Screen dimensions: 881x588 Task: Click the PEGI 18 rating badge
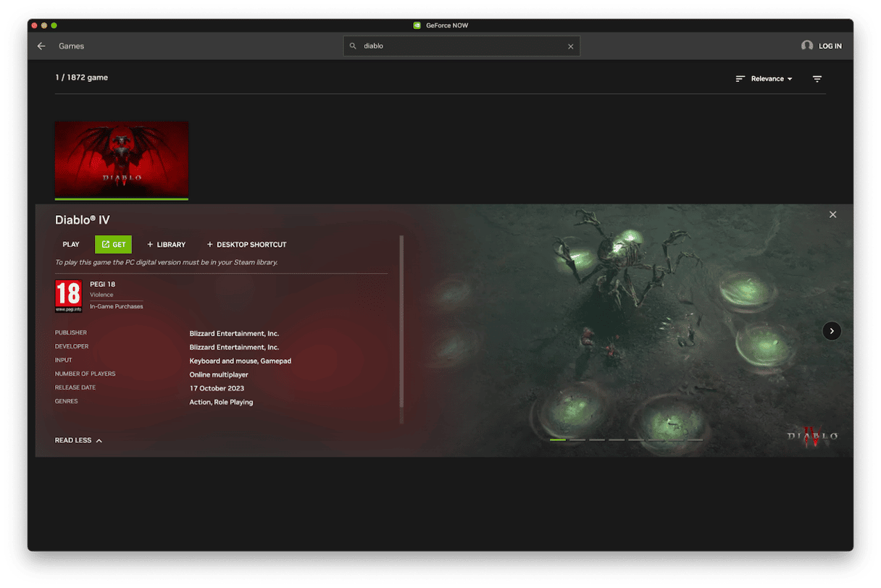pyautogui.click(x=69, y=296)
